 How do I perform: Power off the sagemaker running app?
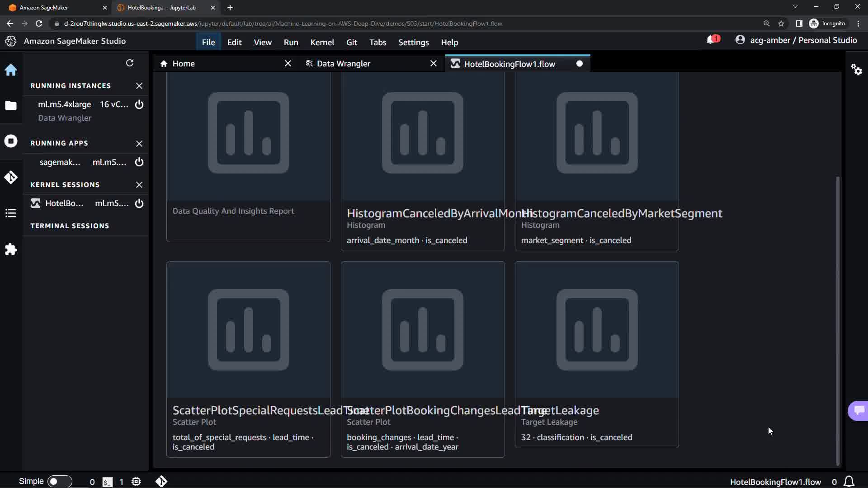point(139,162)
